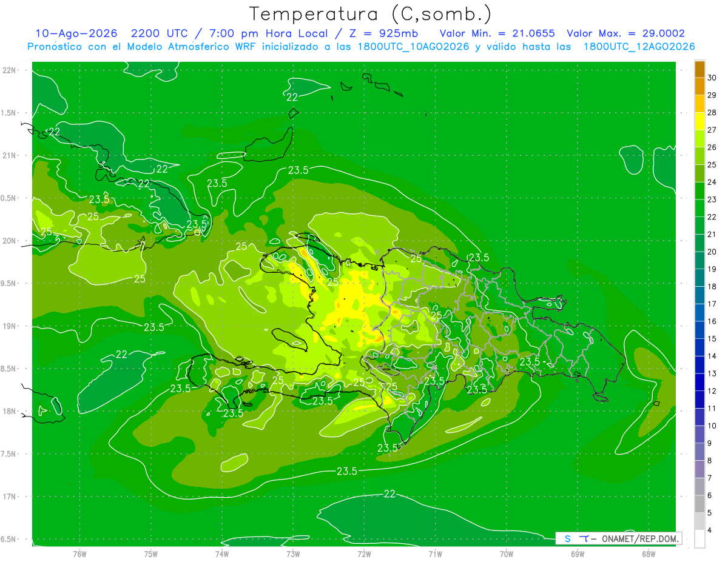Image resolution: width=728 pixels, height=562 pixels.
Task: Click the '1800UTC_12AGO2026' valid-until text
Action: [639, 47]
